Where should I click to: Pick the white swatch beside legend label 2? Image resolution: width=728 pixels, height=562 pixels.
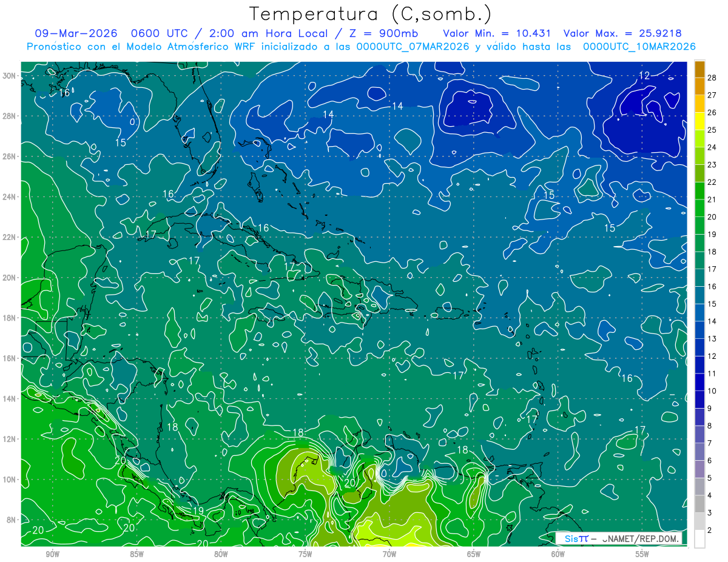[699, 538]
